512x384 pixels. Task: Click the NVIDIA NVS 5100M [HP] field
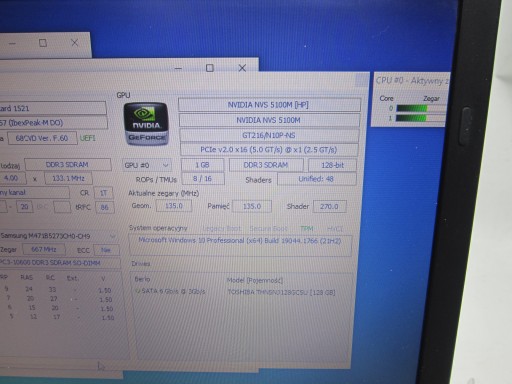point(269,105)
